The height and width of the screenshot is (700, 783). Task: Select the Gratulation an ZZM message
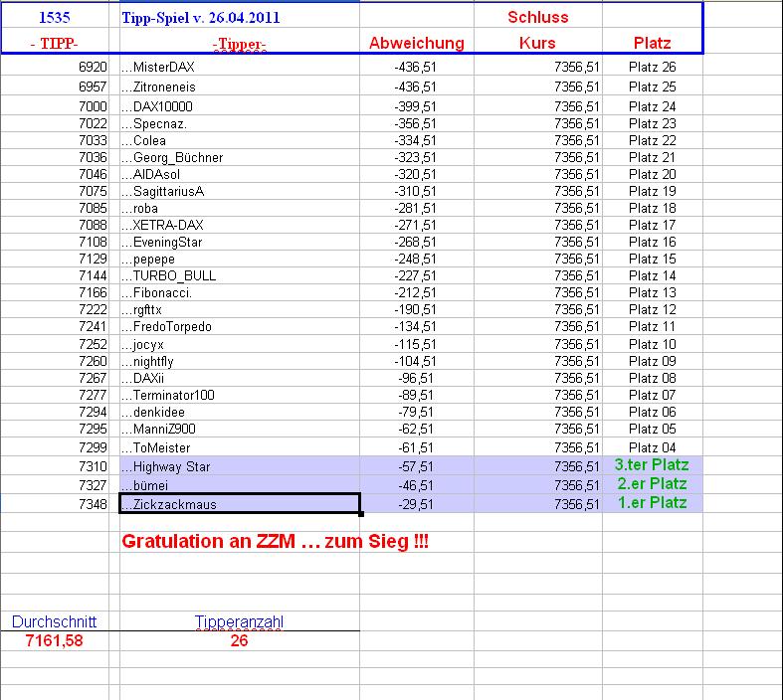click(276, 541)
